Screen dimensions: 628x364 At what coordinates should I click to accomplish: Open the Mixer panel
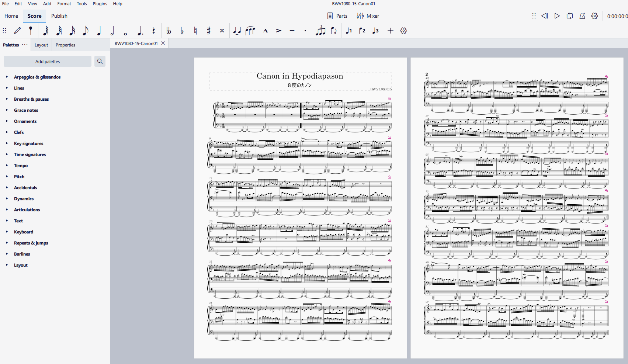[368, 16]
